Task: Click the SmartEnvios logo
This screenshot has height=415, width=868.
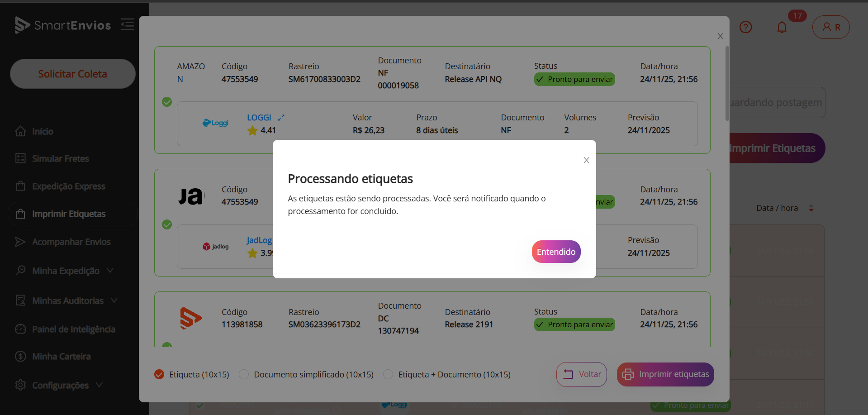Action: (63, 25)
